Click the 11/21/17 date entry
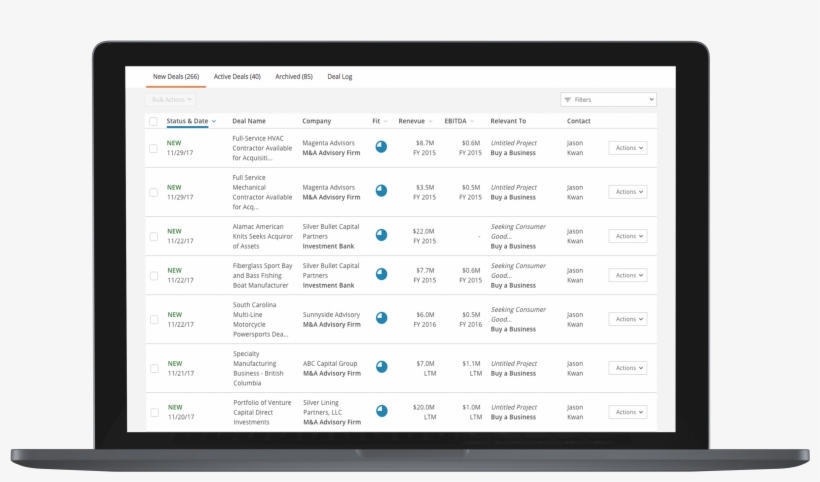This screenshot has height=482, width=820. click(x=180, y=373)
